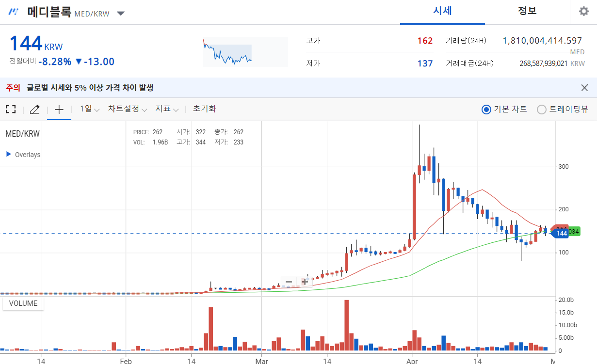This screenshot has height=364, width=597.
Task: Open the MED/KRW market selector dropdown arrow
Action: (121, 14)
